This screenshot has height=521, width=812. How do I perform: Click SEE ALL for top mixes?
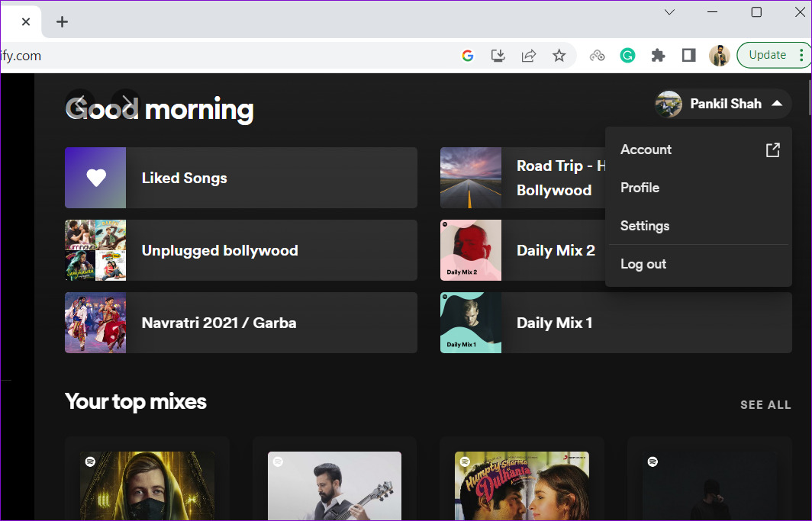(x=765, y=404)
